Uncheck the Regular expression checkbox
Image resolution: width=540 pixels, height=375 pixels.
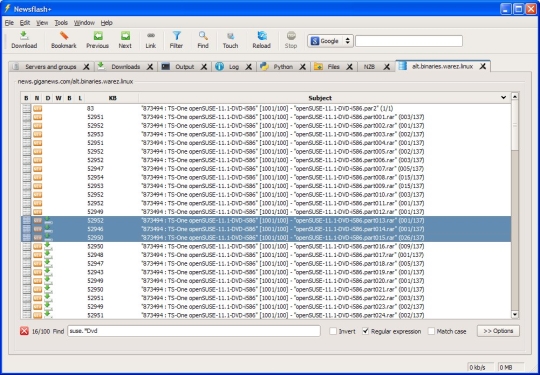point(365,331)
